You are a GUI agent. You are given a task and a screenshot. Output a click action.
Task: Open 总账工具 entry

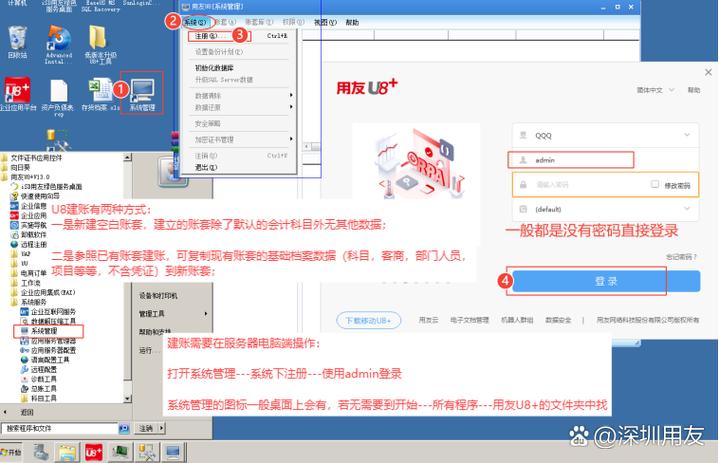click(39, 389)
